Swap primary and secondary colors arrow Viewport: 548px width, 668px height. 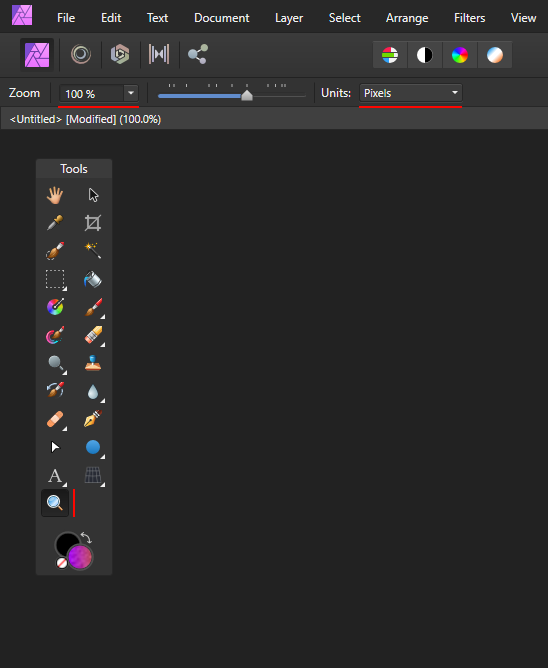click(87, 538)
